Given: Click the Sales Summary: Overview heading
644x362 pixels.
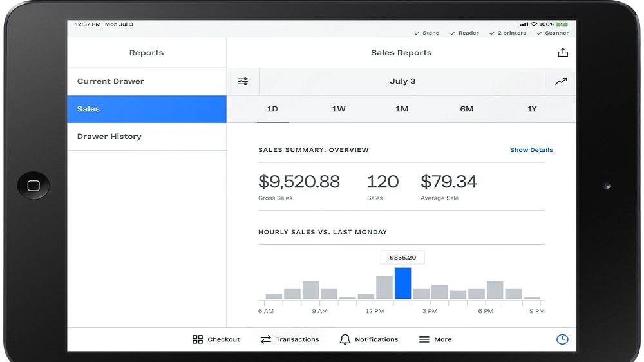Looking at the screenshot, I should pos(314,150).
